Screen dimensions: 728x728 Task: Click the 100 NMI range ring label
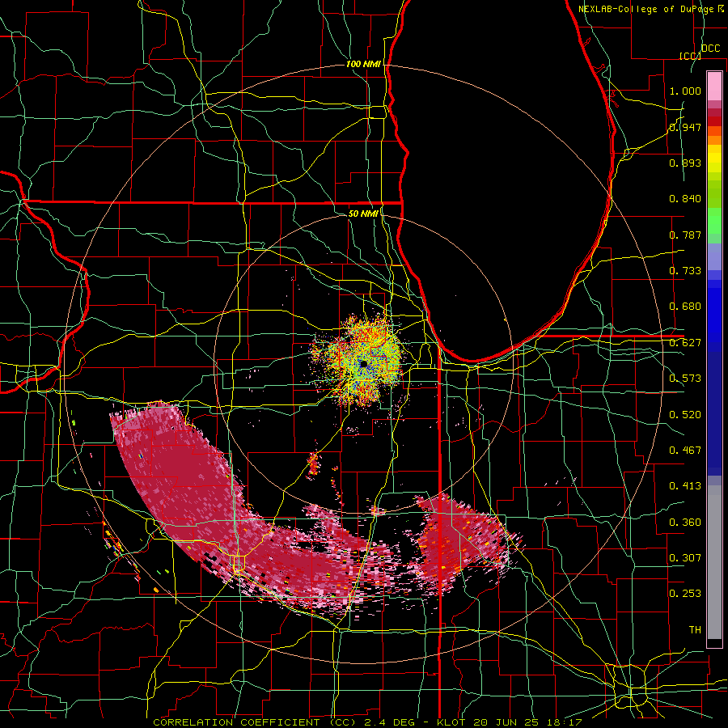(363, 64)
